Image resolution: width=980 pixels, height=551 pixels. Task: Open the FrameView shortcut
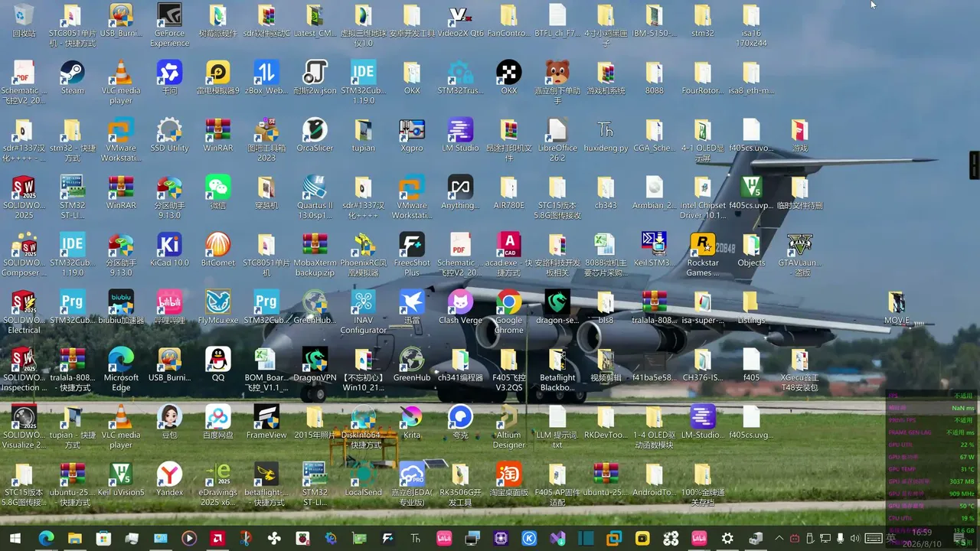266,422
